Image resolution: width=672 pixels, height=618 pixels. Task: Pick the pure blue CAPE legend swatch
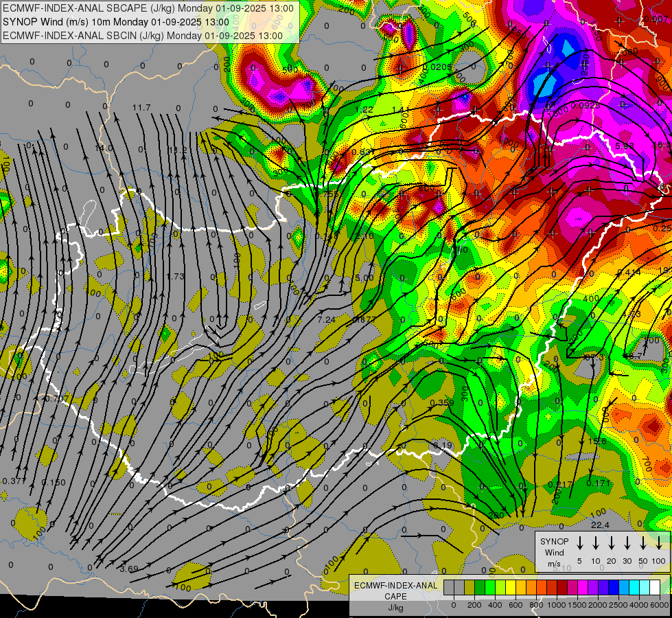coord(613,587)
